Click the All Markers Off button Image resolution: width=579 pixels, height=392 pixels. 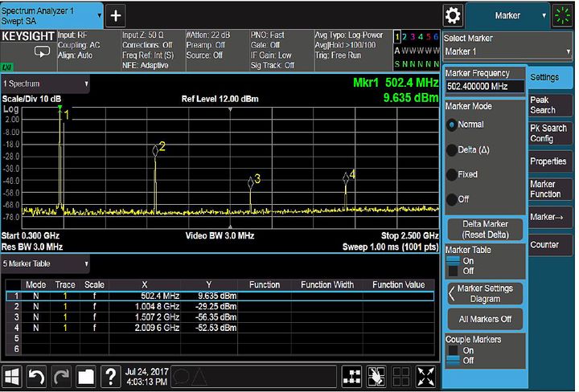pos(485,320)
